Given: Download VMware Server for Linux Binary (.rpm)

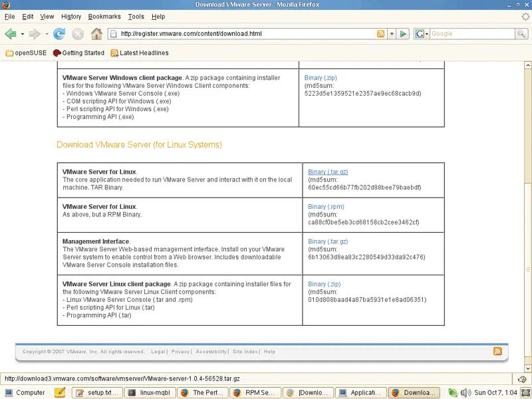Looking at the screenshot, I should (326, 207).
